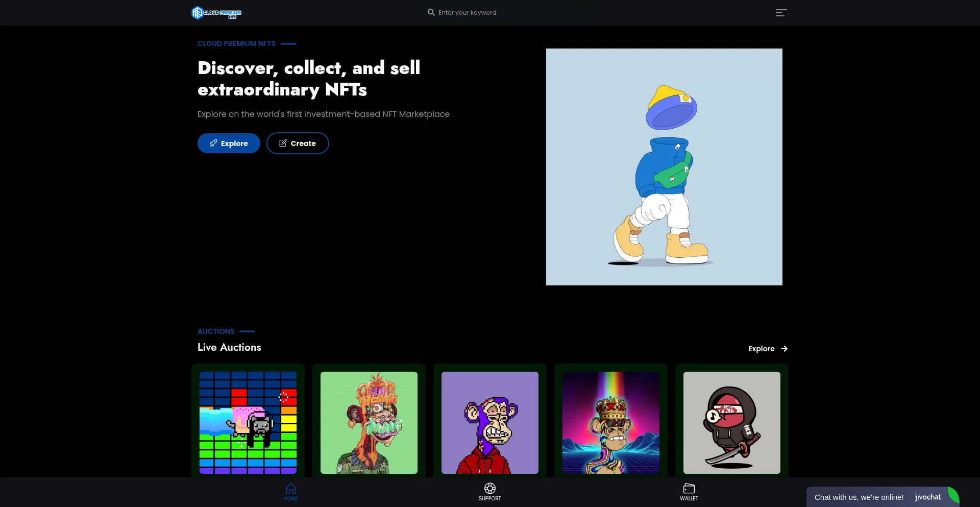
Task: Open the Live Auctions Explore link
Action: click(761, 349)
